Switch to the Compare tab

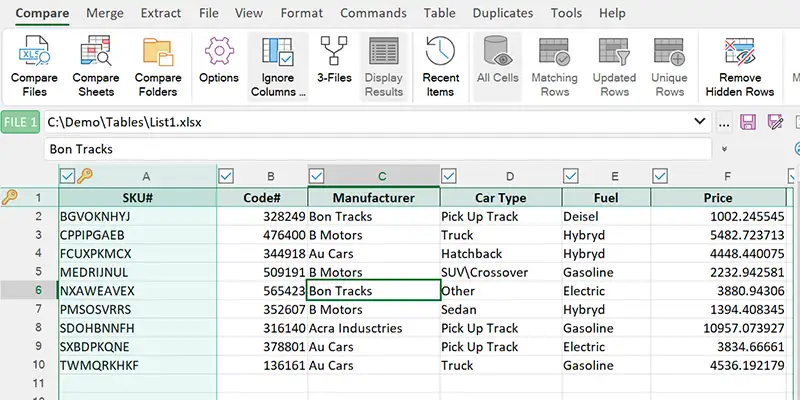click(x=42, y=13)
